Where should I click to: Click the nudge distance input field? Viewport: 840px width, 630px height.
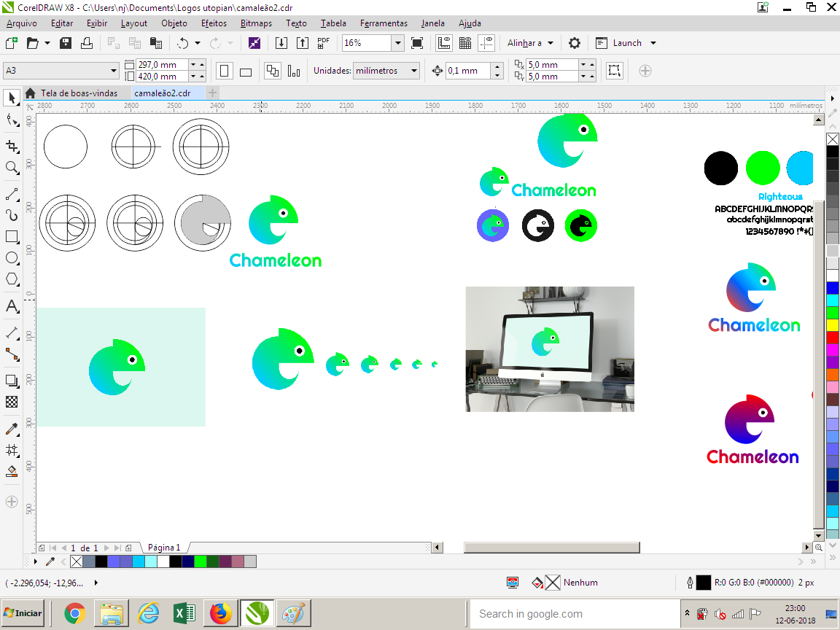469,71
